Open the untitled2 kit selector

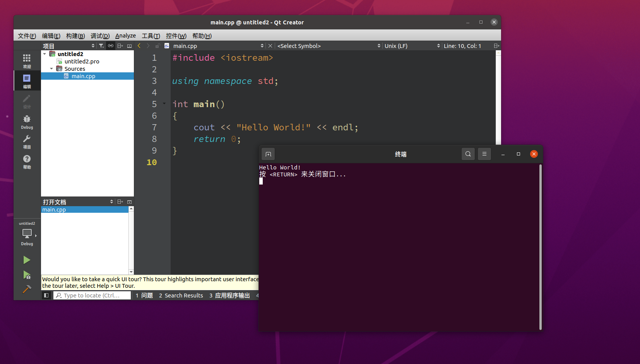(x=27, y=234)
